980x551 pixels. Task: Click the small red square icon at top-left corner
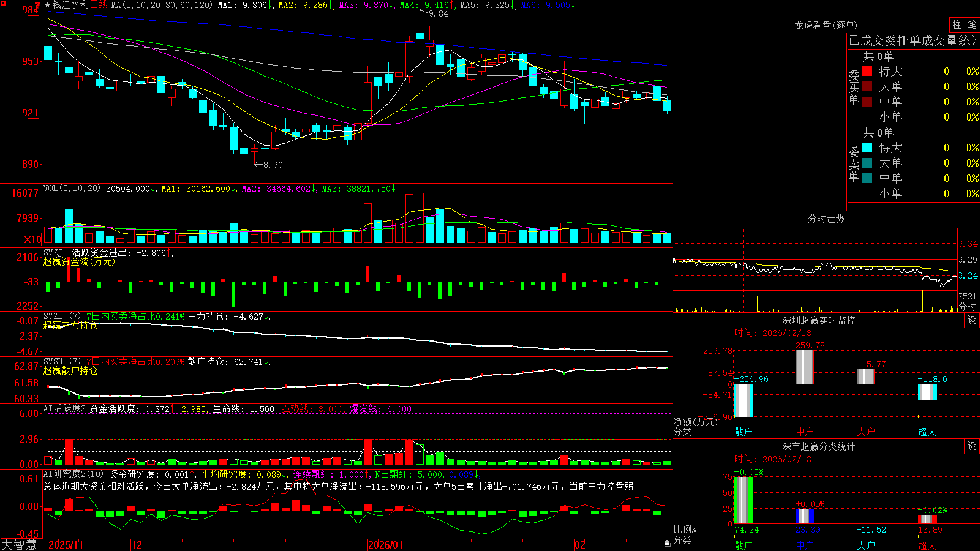pyautogui.click(x=4, y=4)
